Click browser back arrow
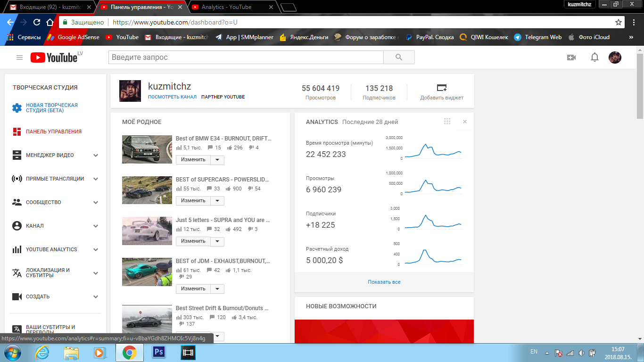 [10, 22]
